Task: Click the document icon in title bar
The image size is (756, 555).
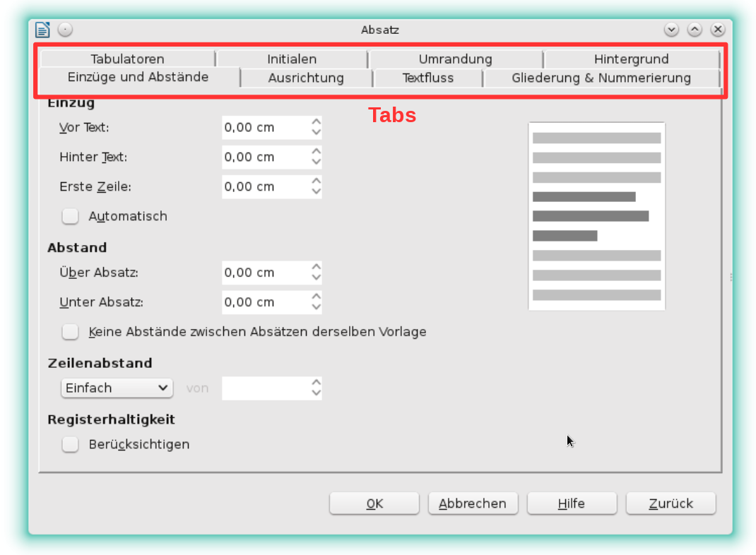Action: [43, 30]
